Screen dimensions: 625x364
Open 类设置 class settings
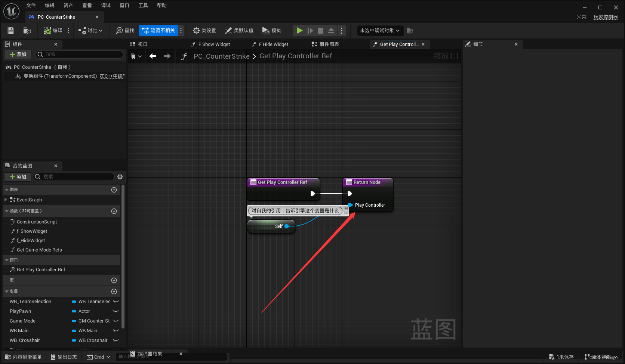click(204, 31)
